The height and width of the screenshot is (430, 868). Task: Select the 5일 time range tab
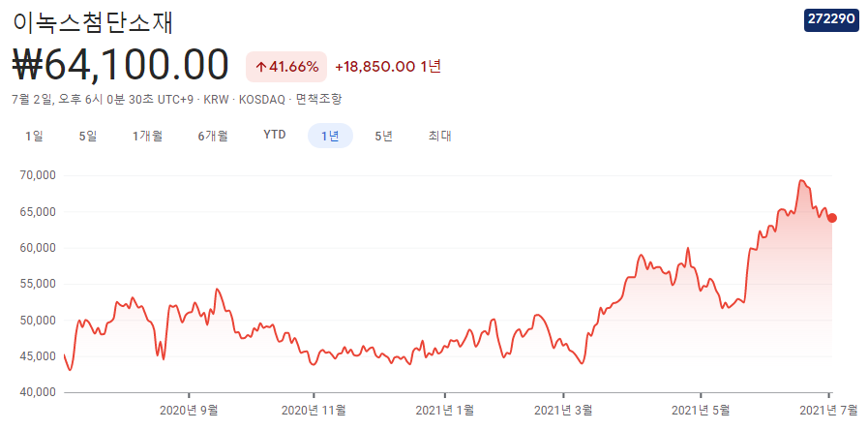point(88,136)
